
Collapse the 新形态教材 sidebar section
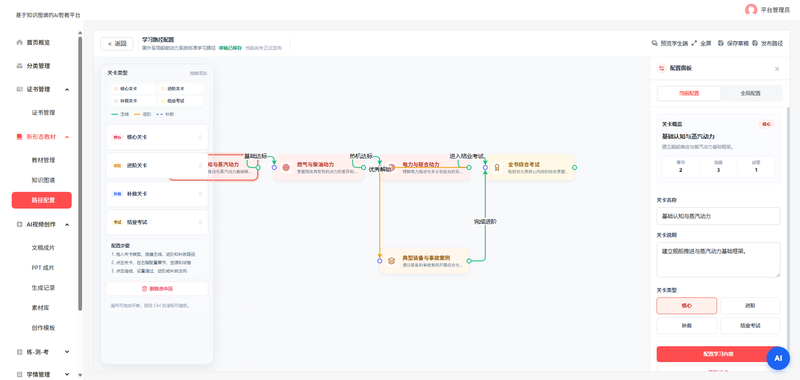67,137
